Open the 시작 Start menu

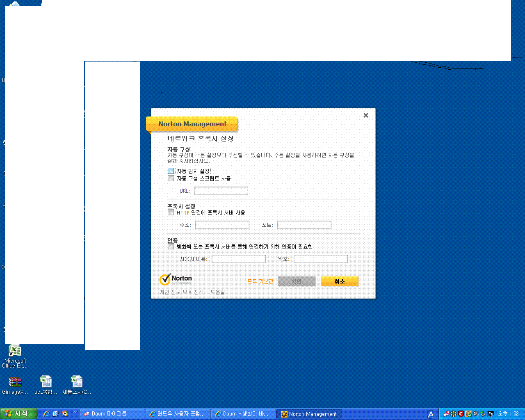click(19, 414)
